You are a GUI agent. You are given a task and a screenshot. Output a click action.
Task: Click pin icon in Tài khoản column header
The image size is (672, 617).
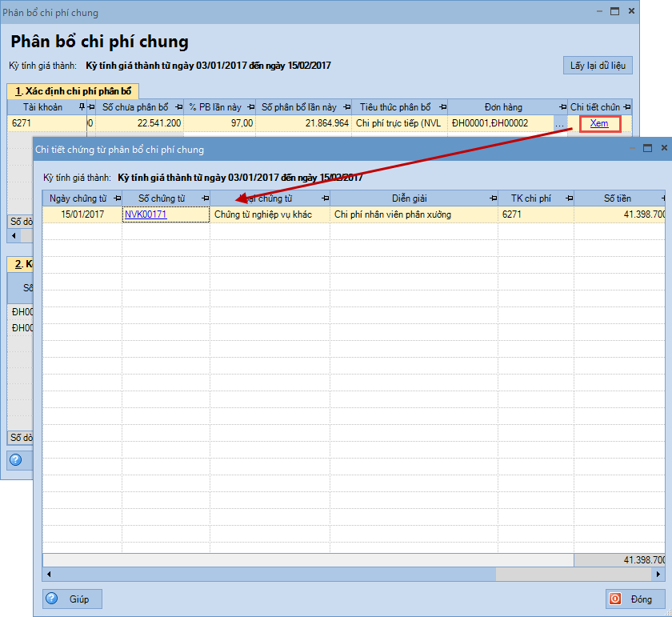pos(82,107)
